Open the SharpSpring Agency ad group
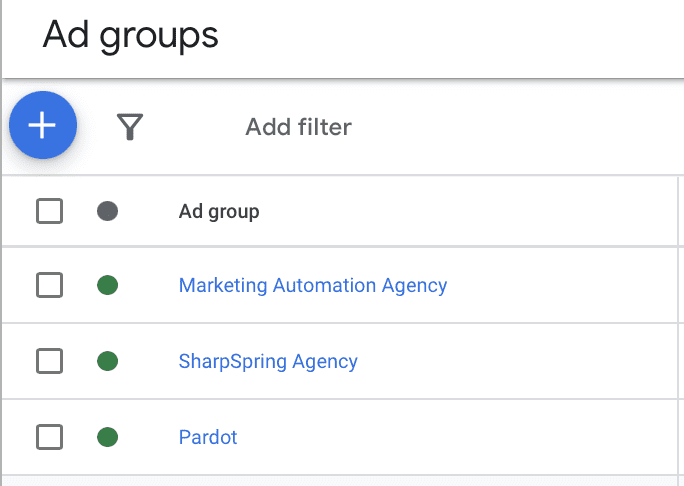 pos(268,361)
